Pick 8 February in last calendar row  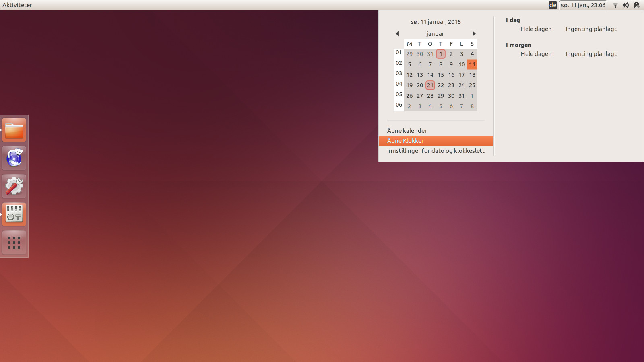472,106
